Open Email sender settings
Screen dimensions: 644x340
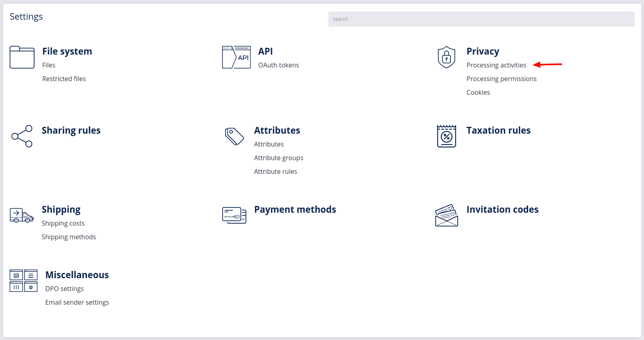tap(77, 302)
